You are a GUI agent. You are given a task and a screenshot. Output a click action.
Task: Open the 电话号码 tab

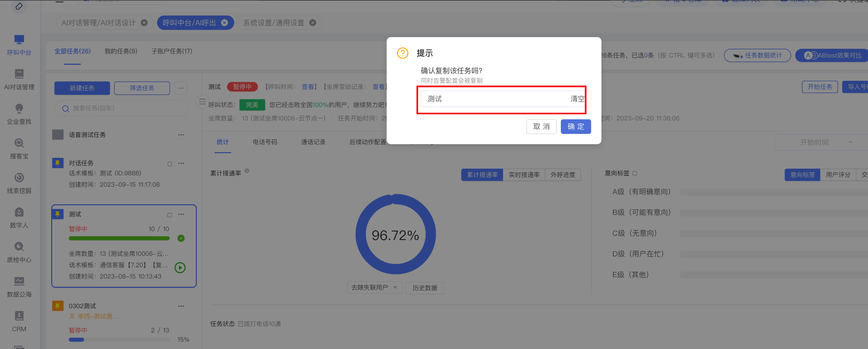click(265, 142)
